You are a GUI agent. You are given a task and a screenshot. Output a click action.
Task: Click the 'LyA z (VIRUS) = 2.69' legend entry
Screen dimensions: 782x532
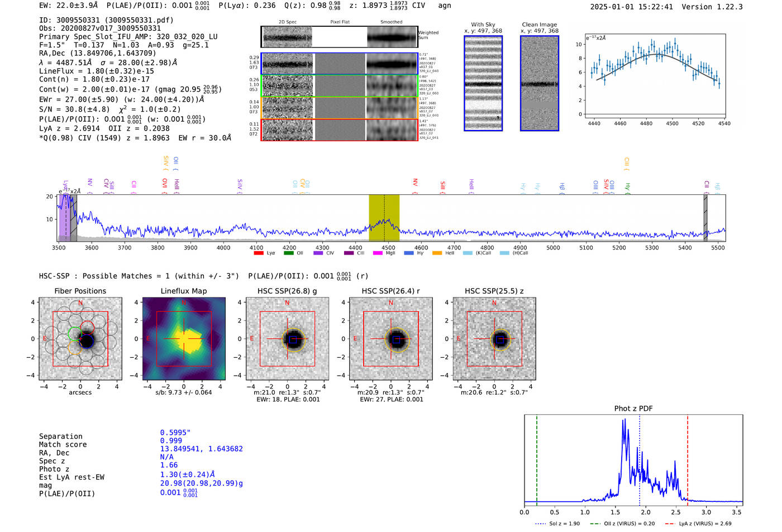click(698, 524)
